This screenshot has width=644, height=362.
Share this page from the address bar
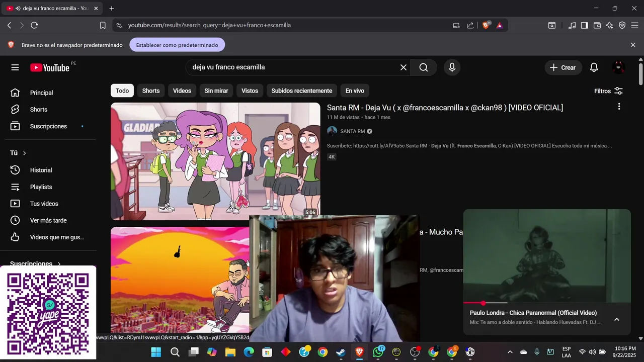coord(470,25)
